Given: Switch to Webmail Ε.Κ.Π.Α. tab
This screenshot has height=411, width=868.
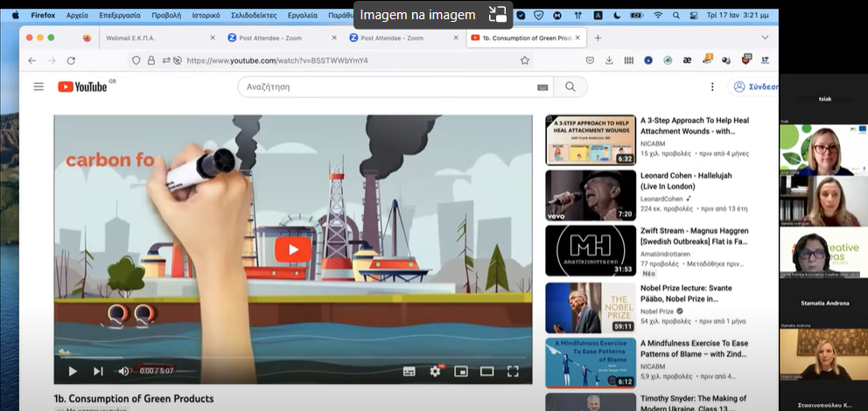Looking at the screenshot, I should [x=140, y=38].
